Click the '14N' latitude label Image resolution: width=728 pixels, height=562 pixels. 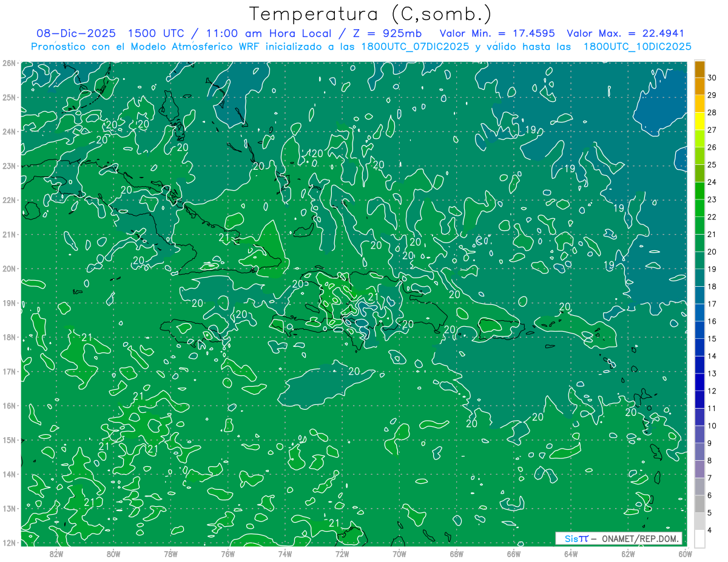[x=9, y=474]
